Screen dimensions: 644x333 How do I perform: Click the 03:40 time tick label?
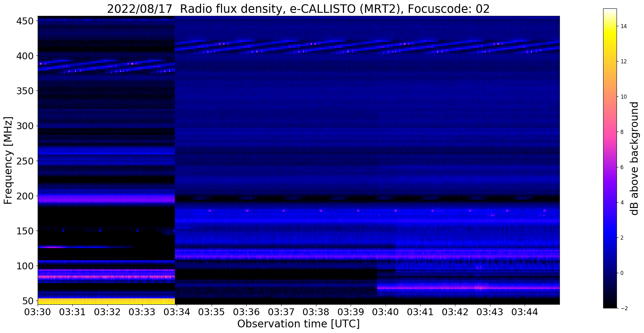pos(386,312)
